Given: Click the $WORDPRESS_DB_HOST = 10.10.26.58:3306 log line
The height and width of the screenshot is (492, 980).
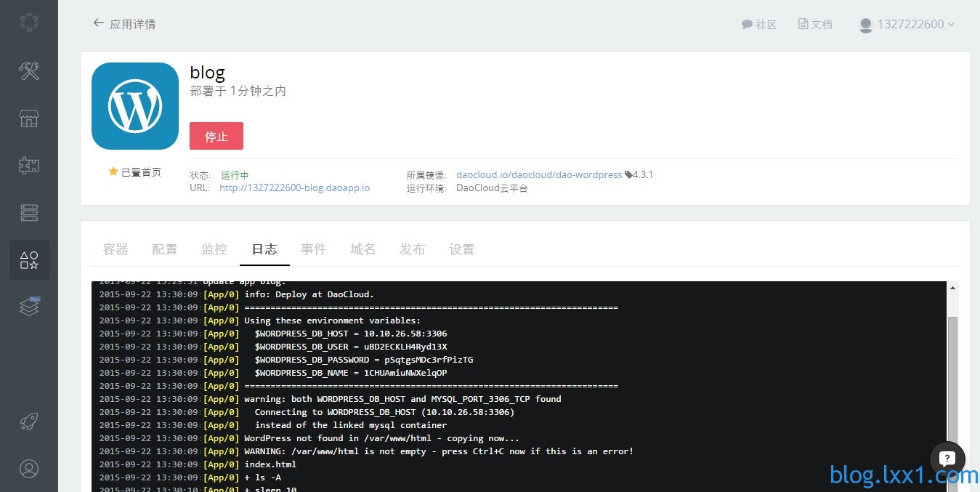Looking at the screenshot, I should [x=351, y=334].
